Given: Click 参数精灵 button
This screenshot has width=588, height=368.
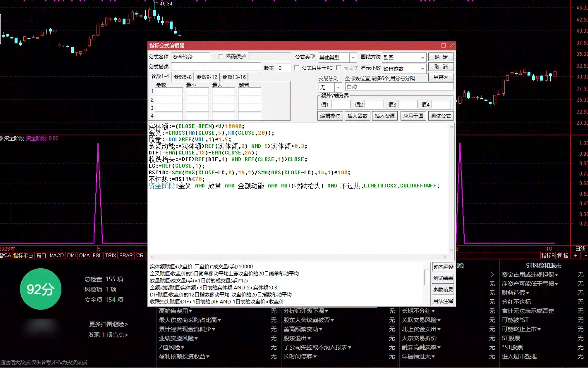Looking at the screenshot, I should tap(443, 290).
